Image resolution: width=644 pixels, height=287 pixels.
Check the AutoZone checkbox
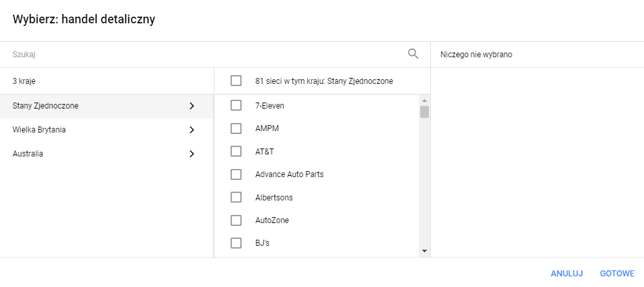pyautogui.click(x=236, y=220)
